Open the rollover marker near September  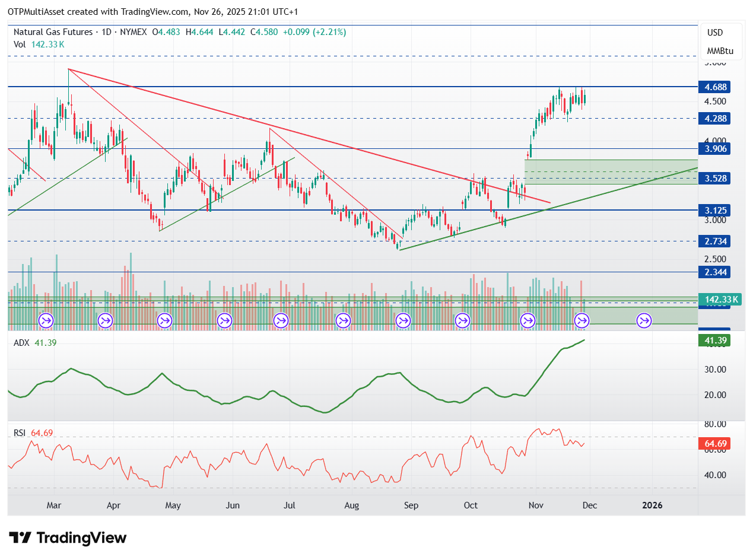[x=403, y=321]
